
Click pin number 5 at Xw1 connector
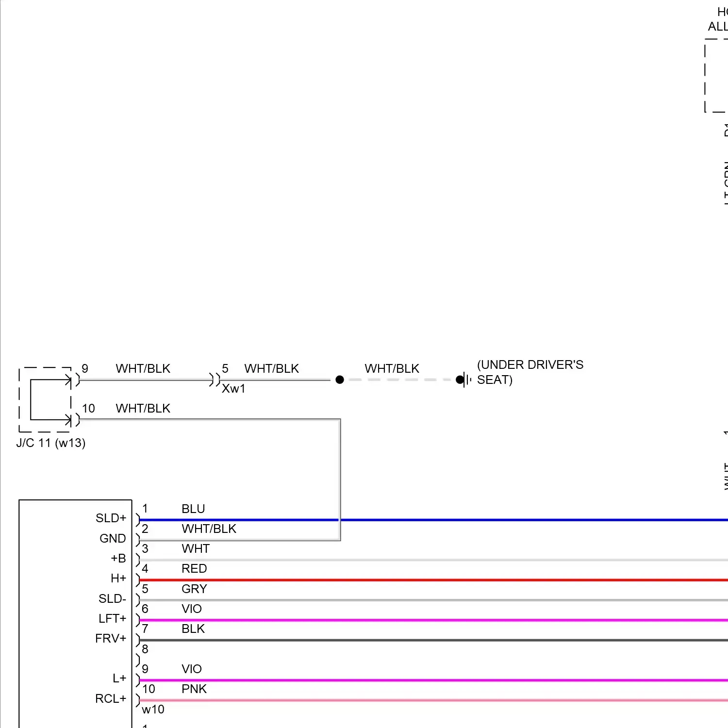click(x=225, y=368)
